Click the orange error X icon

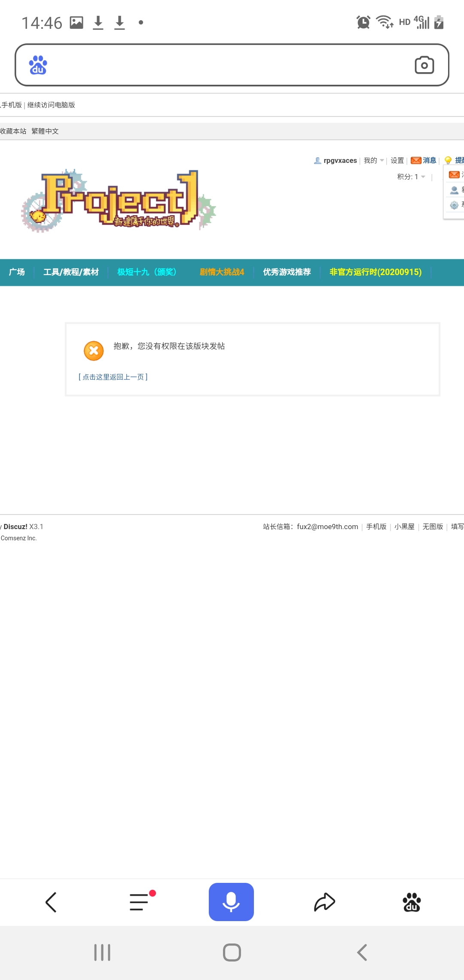pyautogui.click(x=94, y=351)
